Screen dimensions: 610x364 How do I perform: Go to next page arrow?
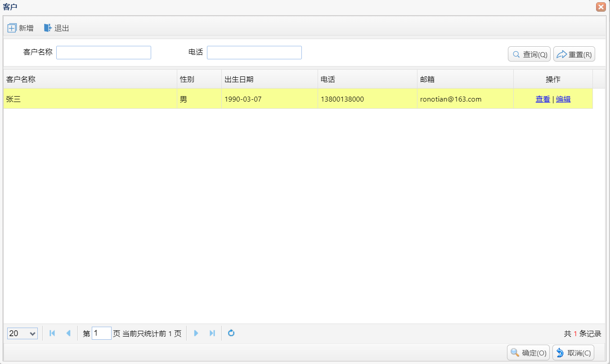[x=196, y=333]
